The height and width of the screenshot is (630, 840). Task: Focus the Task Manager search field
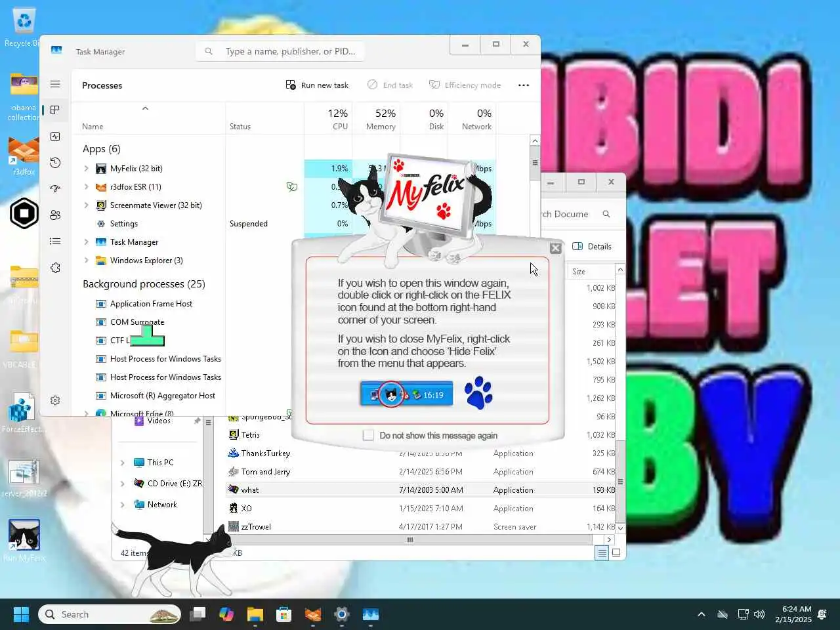pos(280,51)
